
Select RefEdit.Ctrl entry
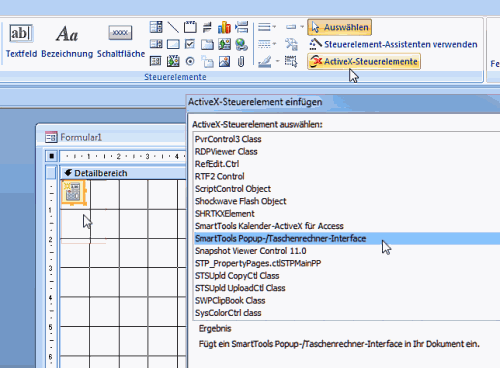tap(347, 164)
